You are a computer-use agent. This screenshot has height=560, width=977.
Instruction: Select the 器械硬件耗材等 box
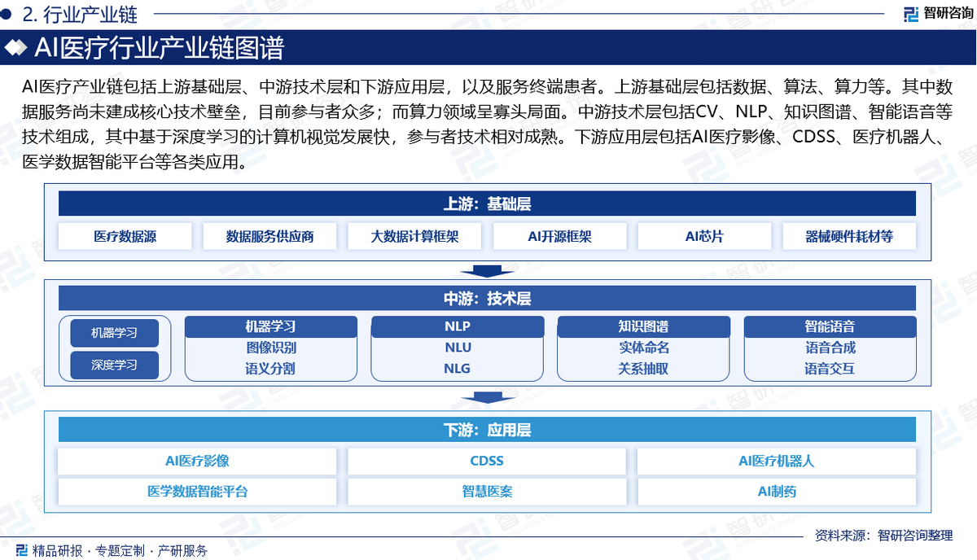(x=849, y=237)
